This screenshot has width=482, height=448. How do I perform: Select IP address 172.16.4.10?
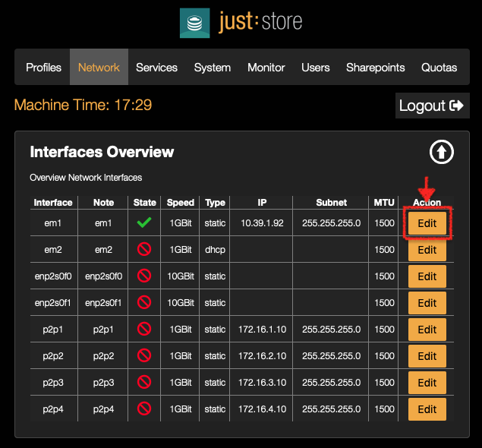coord(262,409)
